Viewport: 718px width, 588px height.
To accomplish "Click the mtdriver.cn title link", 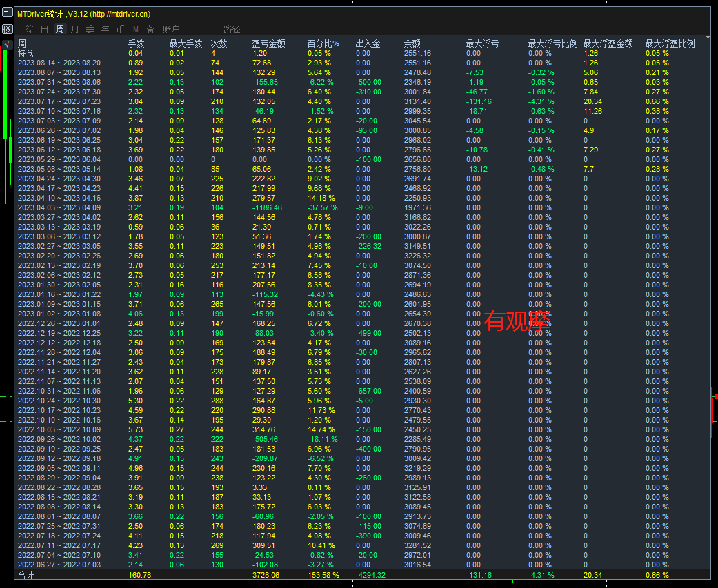I will coord(120,14).
